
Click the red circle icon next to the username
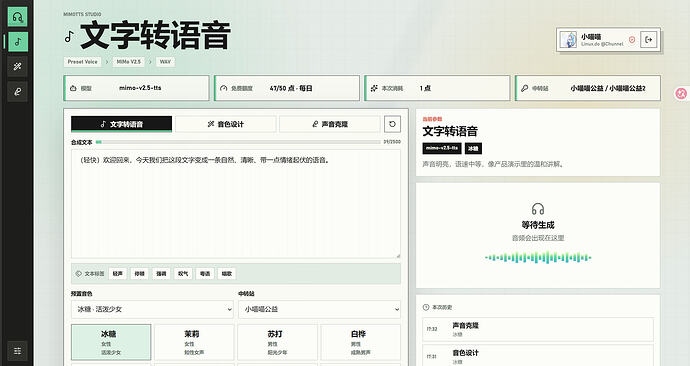[632, 40]
